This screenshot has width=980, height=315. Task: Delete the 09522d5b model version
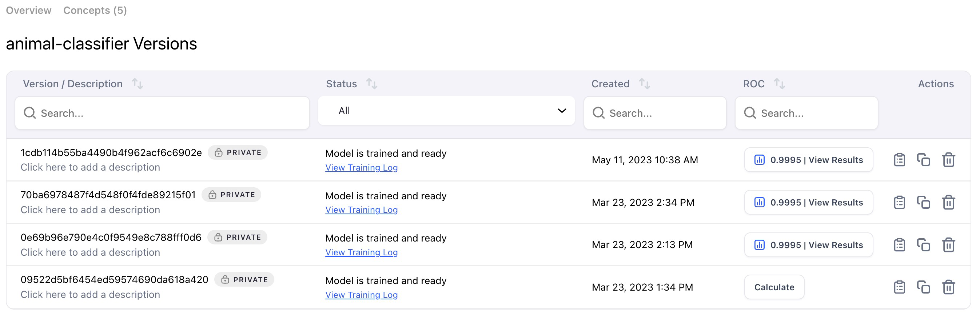click(948, 287)
